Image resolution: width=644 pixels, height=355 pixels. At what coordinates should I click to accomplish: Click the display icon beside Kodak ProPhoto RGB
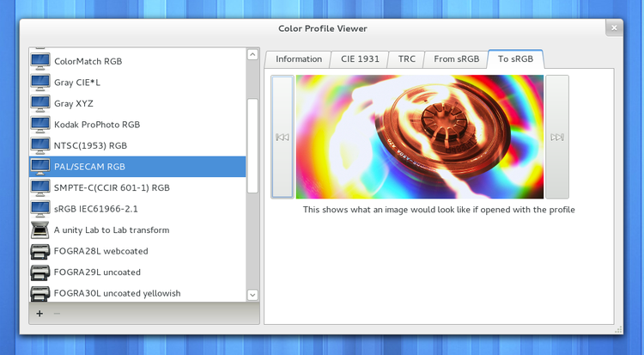tap(40, 125)
